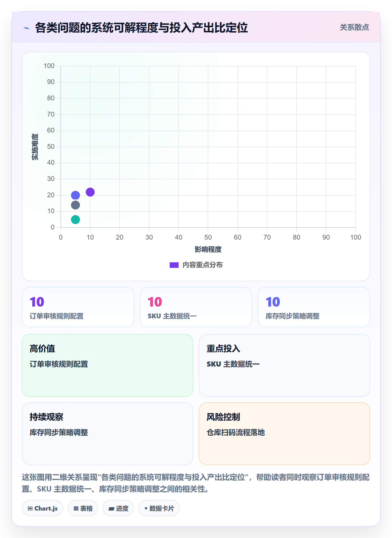Click the 表格 tag chip
Image resolution: width=392 pixels, height=538 pixels.
point(83,508)
